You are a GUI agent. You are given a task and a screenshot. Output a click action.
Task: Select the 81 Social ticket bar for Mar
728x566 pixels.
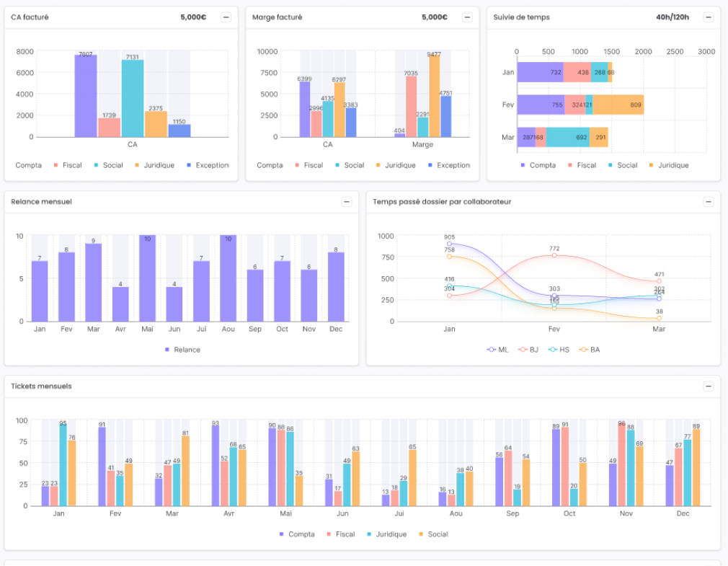coord(185,471)
